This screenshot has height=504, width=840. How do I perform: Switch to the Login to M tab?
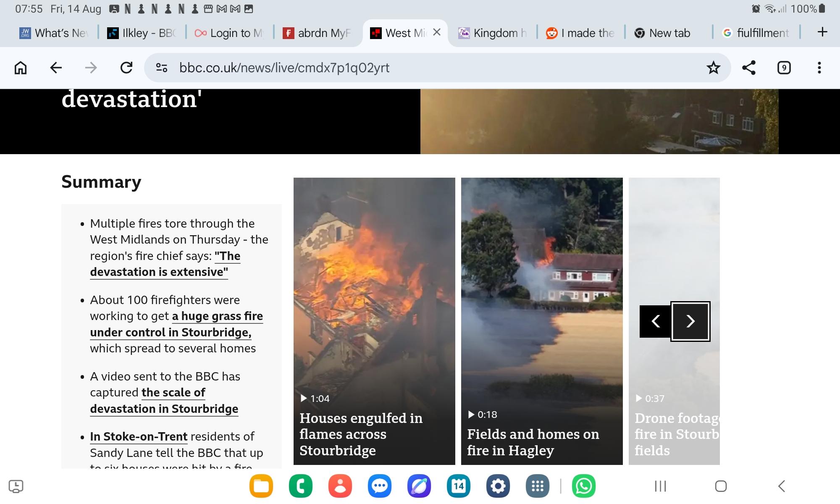(230, 33)
